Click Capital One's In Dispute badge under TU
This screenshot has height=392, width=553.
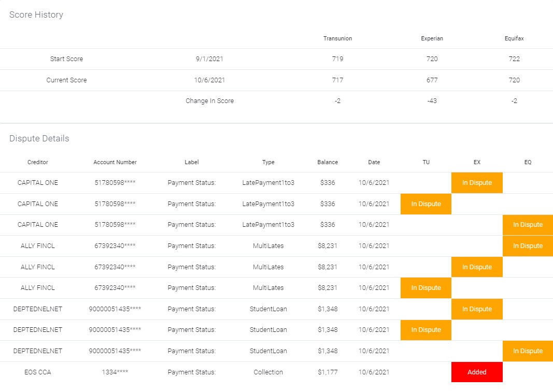[x=426, y=204]
